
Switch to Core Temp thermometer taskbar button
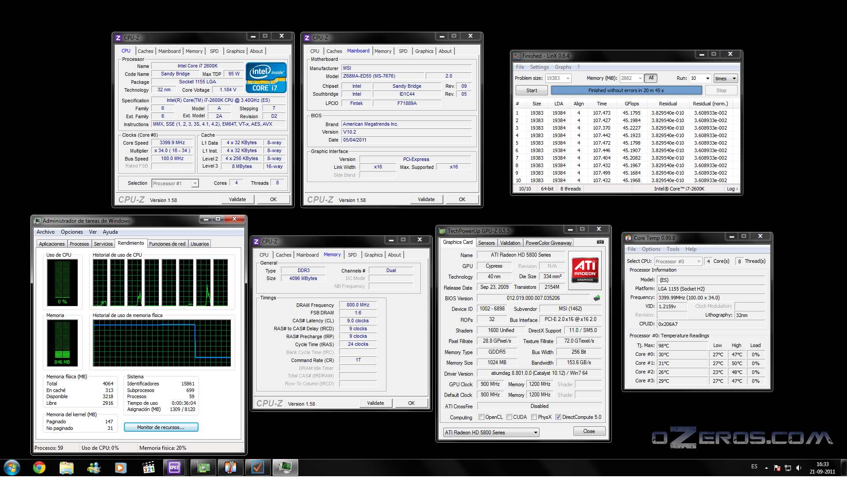231,467
